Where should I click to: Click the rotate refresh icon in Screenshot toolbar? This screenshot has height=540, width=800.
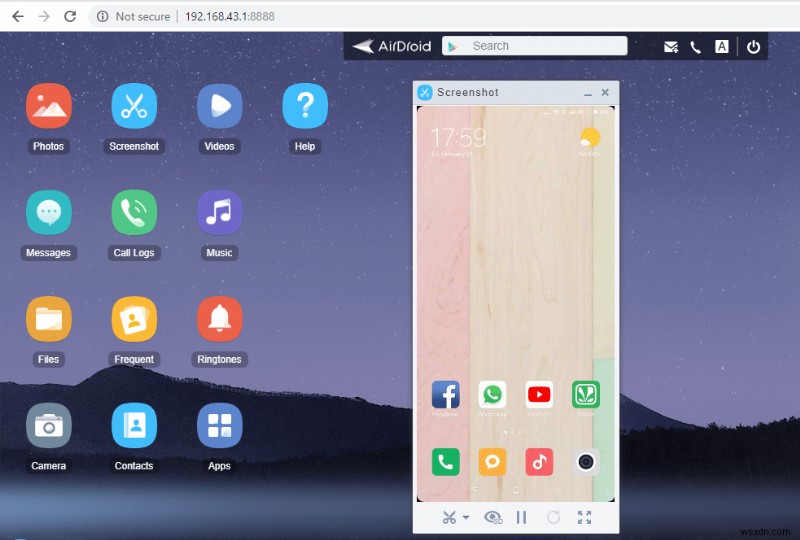[554, 518]
